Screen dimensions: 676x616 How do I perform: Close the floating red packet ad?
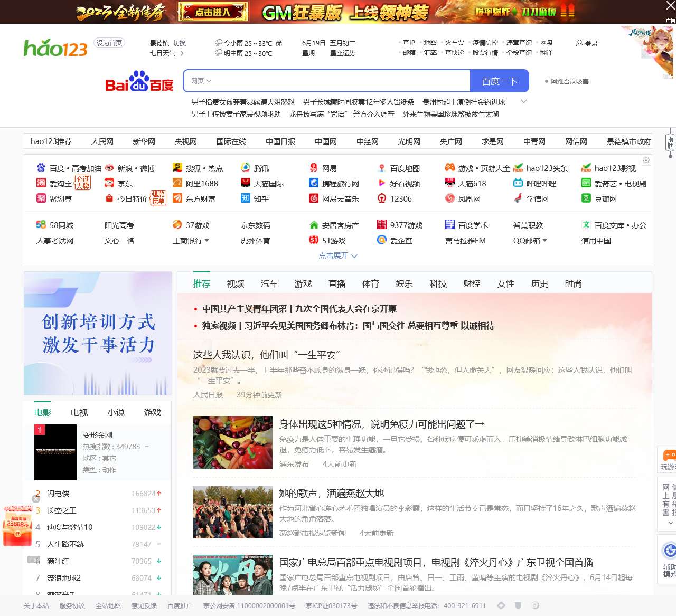pyautogui.click(x=36, y=498)
